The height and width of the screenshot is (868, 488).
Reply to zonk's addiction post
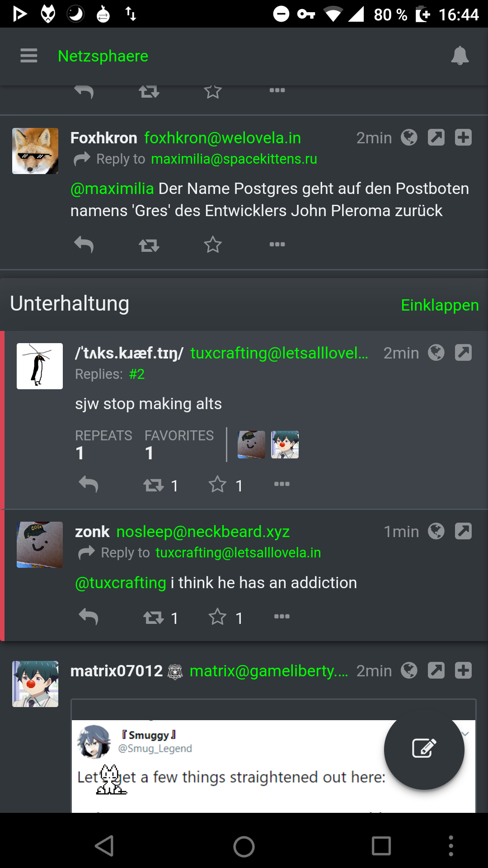[88, 617]
